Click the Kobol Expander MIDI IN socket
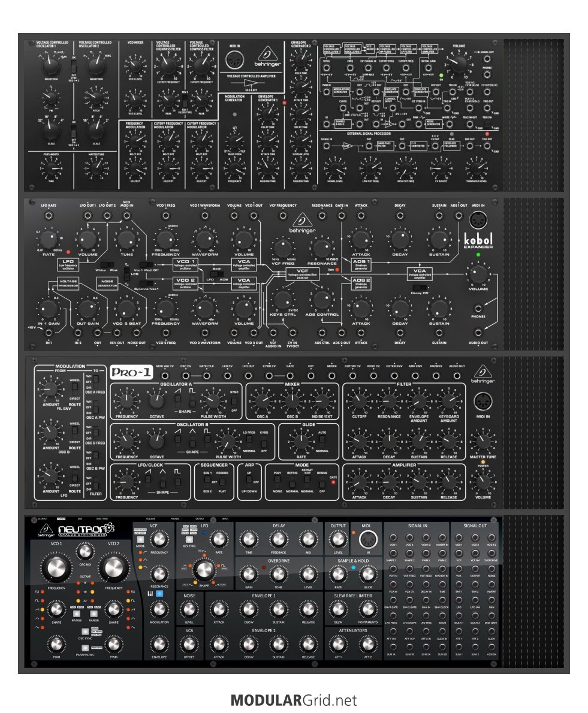The height and width of the screenshot is (713, 588). click(x=478, y=221)
